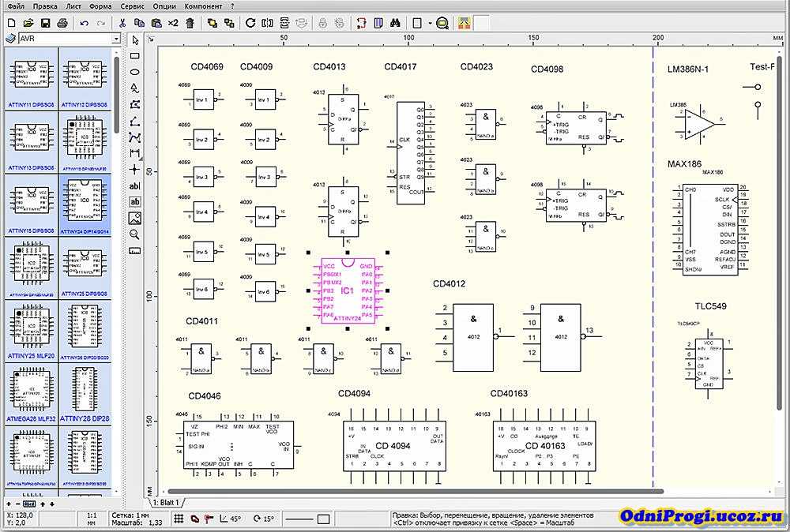
Task: Toggle the grid display in status bar
Action: click(179, 519)
